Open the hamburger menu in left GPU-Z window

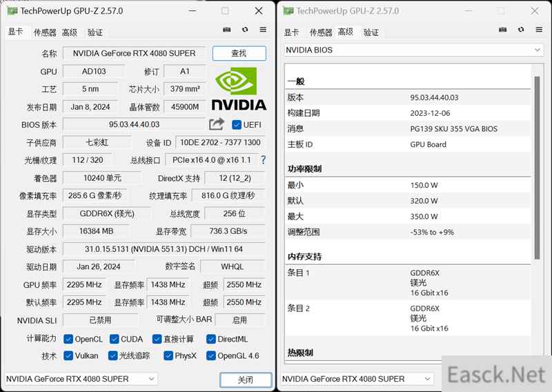point(263,30)
